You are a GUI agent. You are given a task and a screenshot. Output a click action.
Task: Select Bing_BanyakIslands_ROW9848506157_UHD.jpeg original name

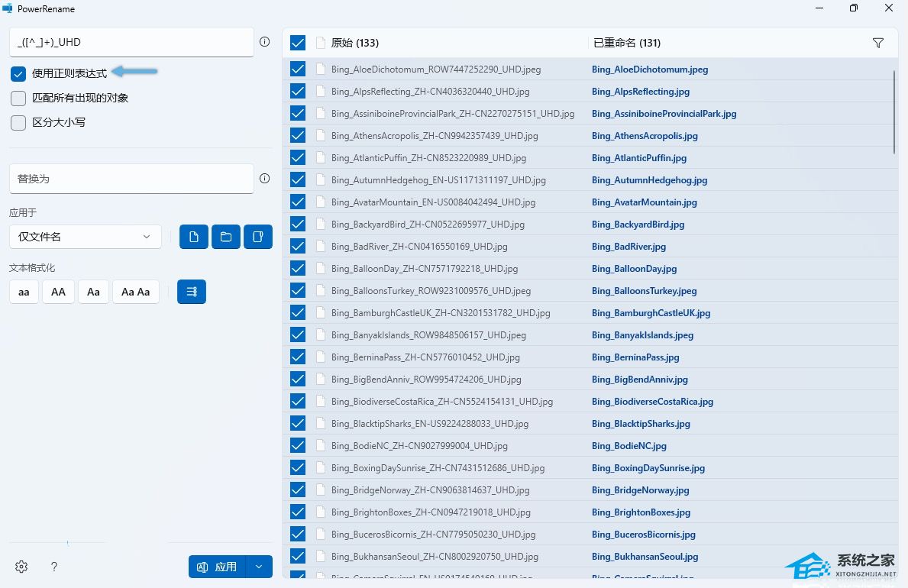click(428, 334)
